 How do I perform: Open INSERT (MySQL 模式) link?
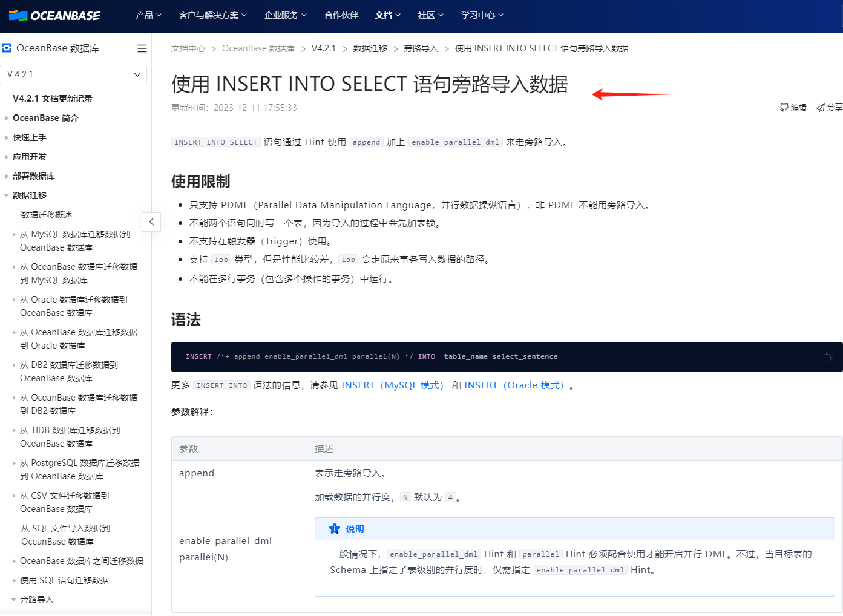point(393,385)
